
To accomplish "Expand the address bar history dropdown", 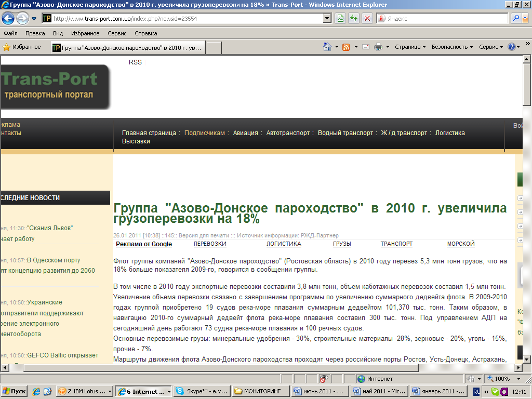I will click(327, 18).
